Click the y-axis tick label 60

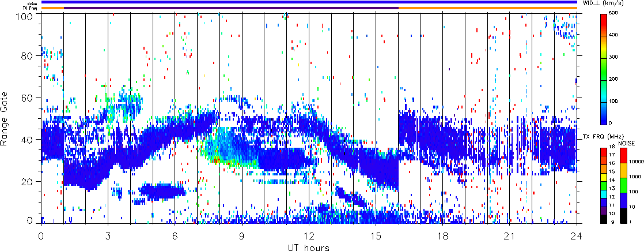(x=31, y=98)
